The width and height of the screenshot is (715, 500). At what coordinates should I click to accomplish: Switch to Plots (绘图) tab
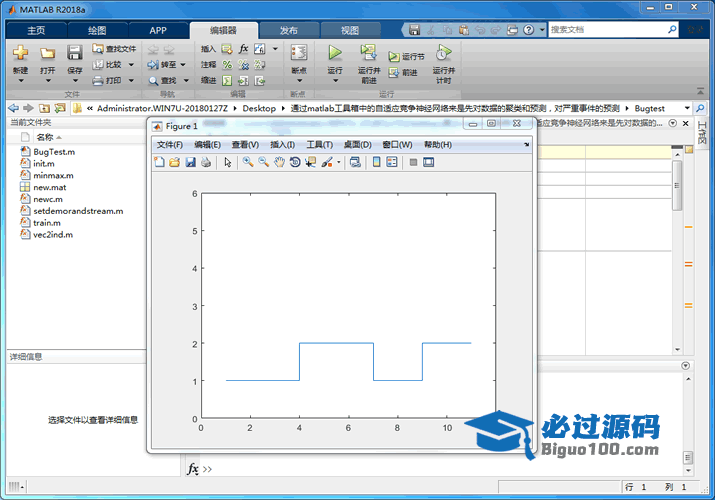[x=97, y=30]
